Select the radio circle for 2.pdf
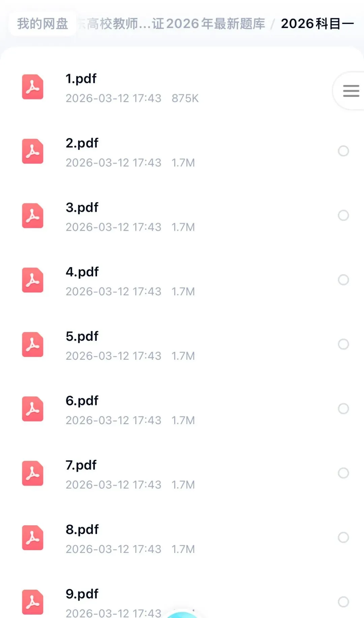Viewport: 364px width, 618px height. coord(343,151)
